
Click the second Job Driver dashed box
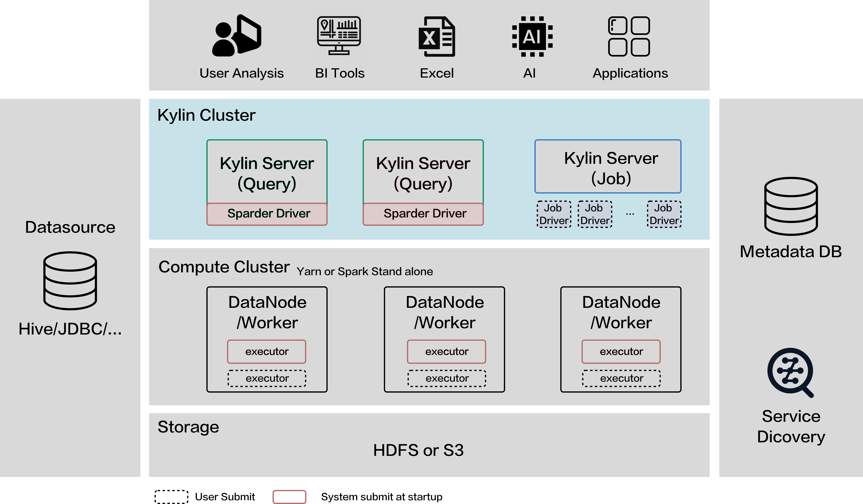click(x=595, y=214)
